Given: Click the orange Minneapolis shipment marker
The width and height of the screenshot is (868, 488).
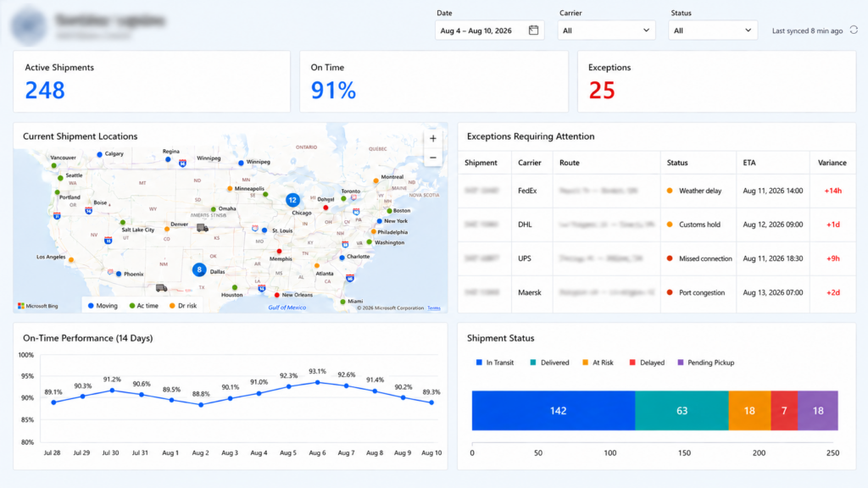Looking at the screenshot, I should tap(230, 189).
